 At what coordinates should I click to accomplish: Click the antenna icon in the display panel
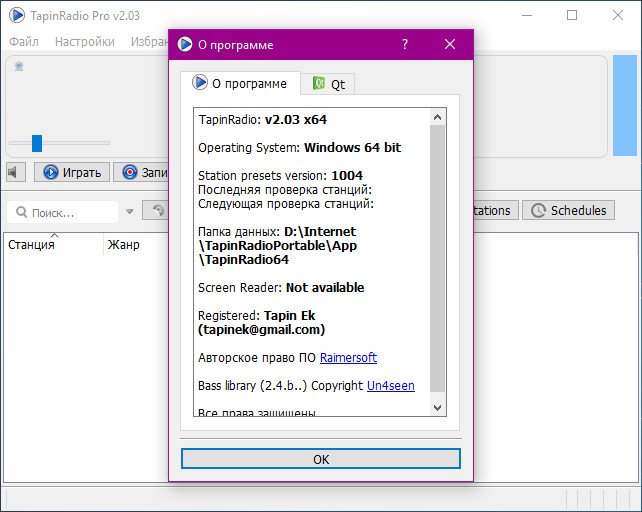pyautogui.click(x=19, y=66)
